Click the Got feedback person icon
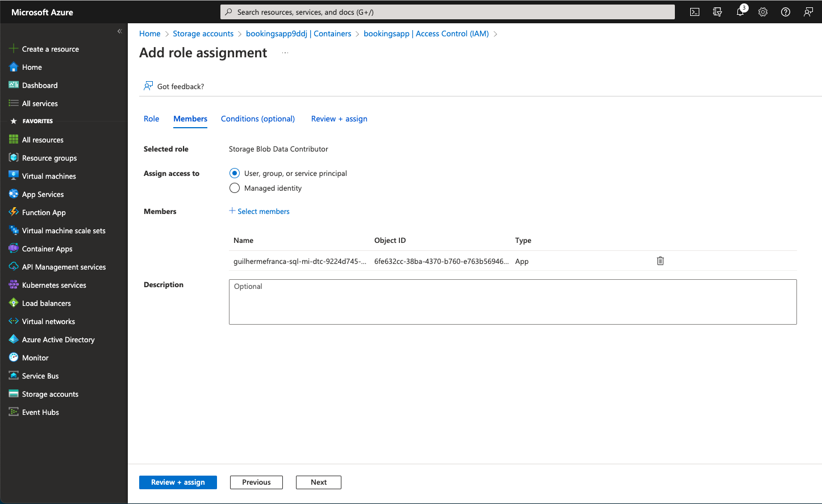822x504 pixels. coord(148,86)
